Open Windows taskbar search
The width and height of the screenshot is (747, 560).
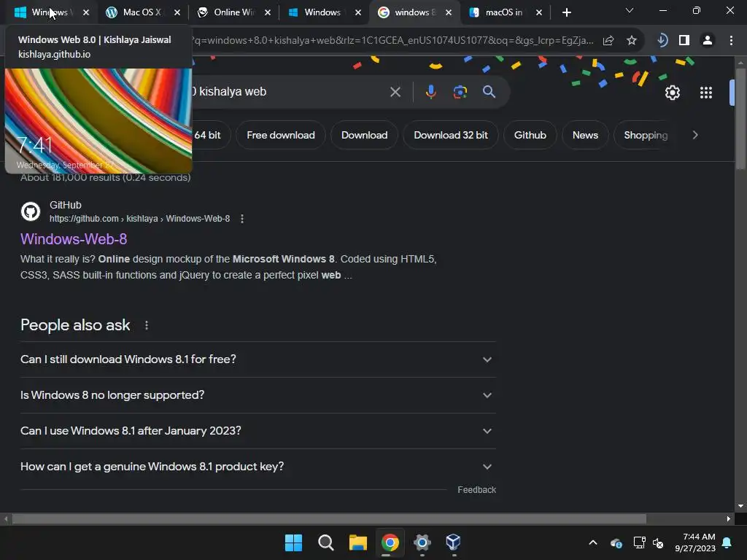pyautogui.click(x=326, y=542)
